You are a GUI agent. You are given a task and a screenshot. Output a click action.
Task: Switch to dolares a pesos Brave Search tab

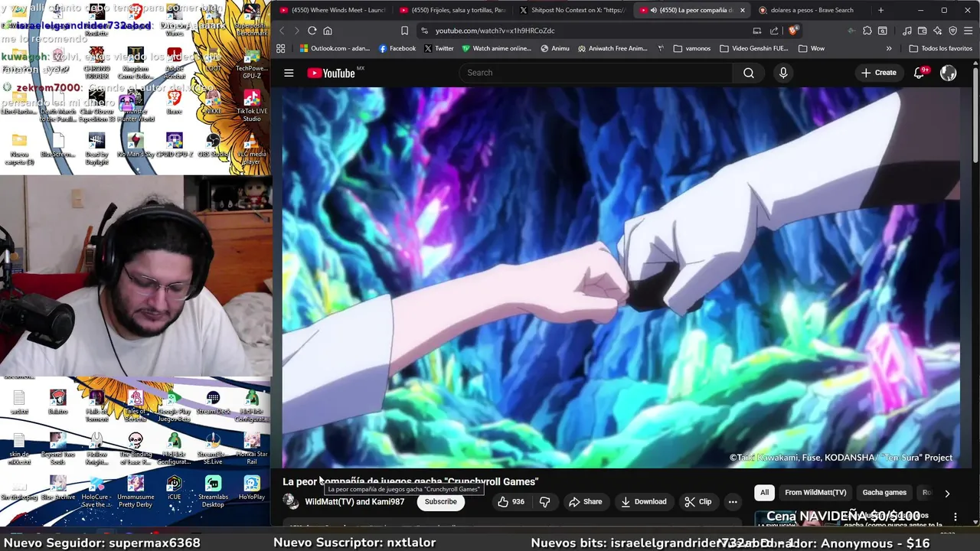point(811,10)
